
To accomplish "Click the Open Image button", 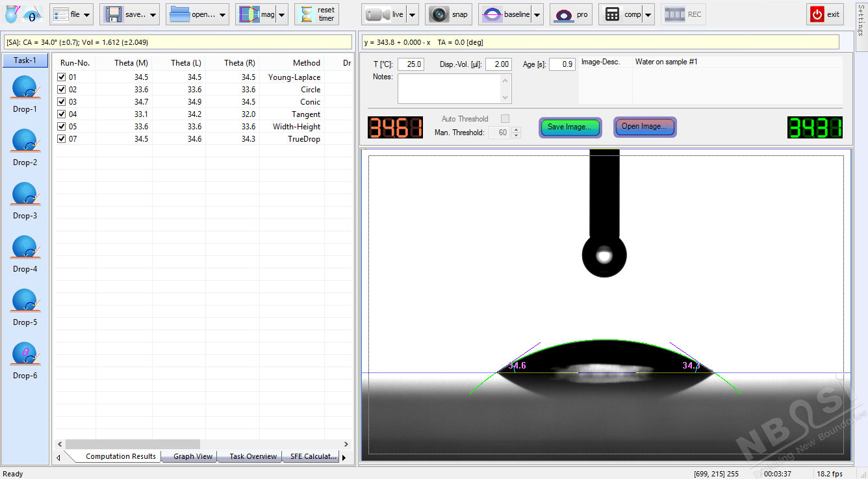I will coord(645,127).
